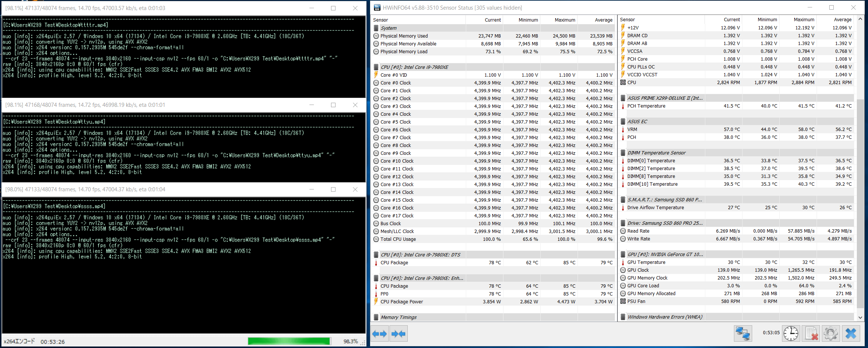Open HWiNFO sensor settings gear

pyautogui.click(x=831, y=333)
